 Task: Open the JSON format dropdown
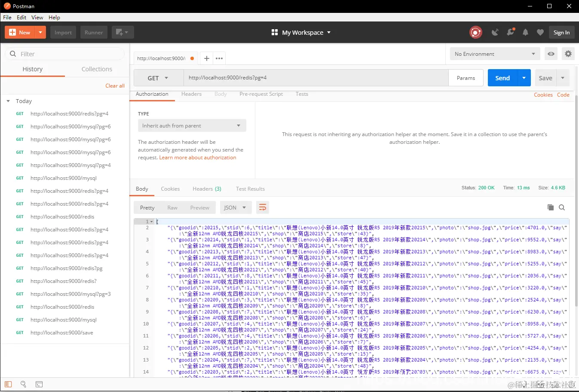(x=235, y=208)
